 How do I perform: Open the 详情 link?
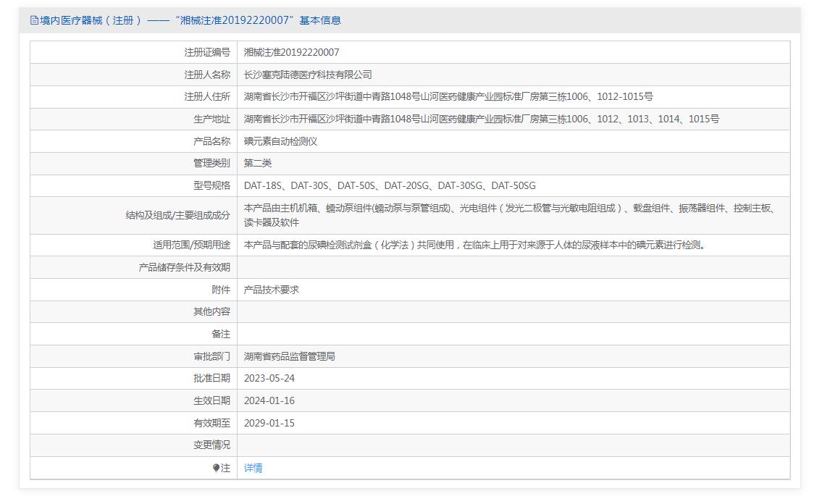253,468
